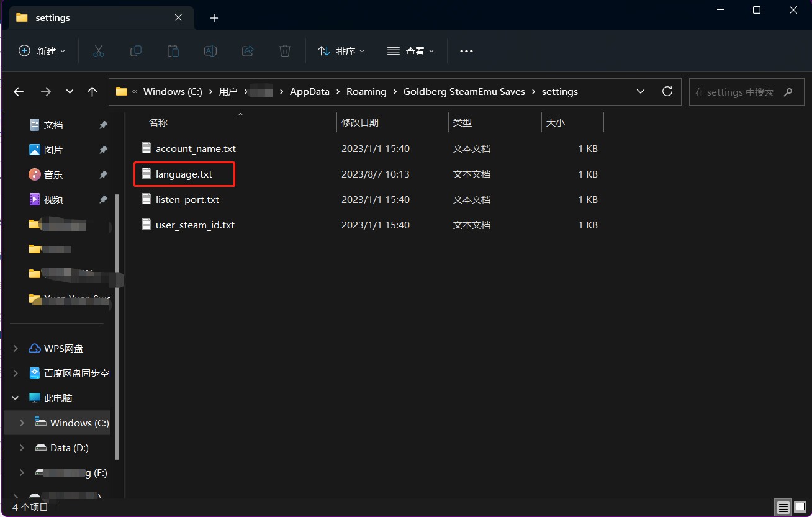Image resolution: width=812 pixels, height=517 pixels.
Task: Collapse the 此电脑 tree node
Action: (x=16, y=398)
